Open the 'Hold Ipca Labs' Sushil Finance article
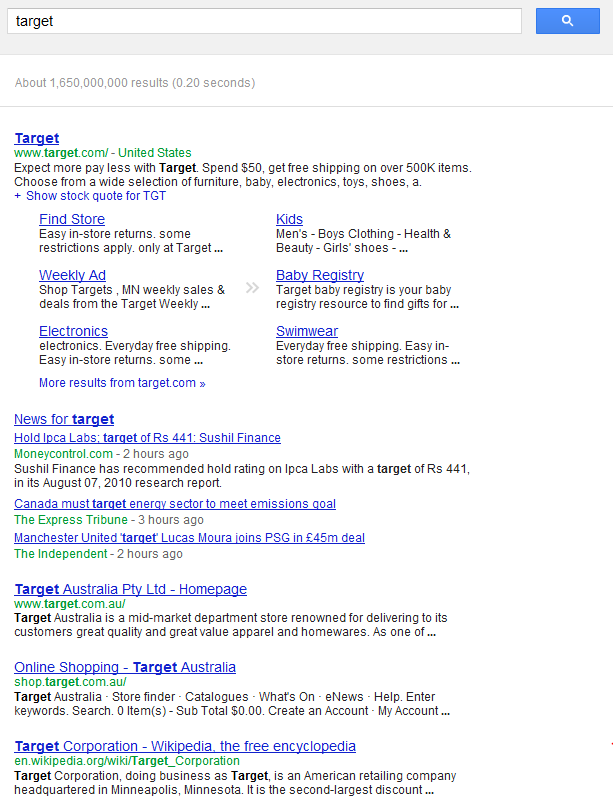 pos(147,438)
